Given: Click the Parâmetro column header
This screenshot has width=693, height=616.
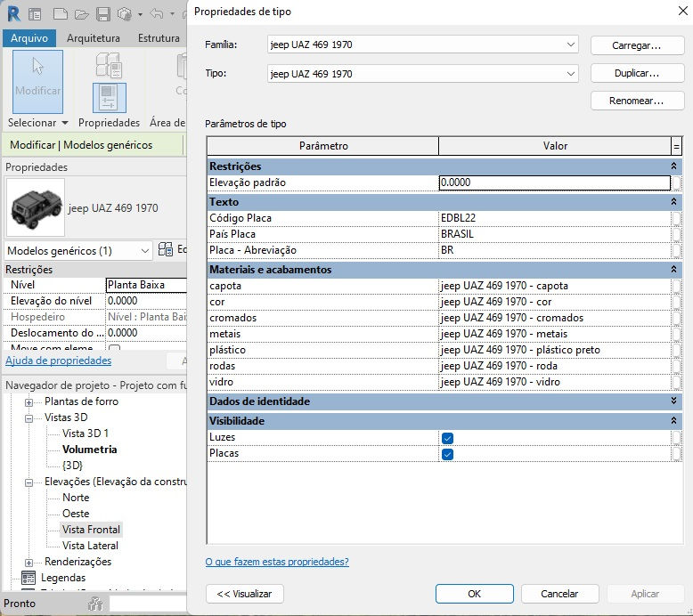Looking at the screenshot, I should (323, 146).
